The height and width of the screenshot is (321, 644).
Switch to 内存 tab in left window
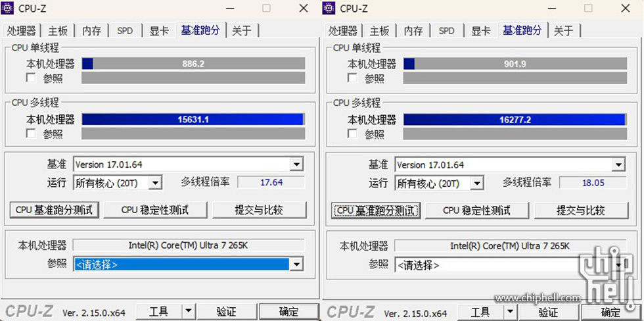(91, 31)
